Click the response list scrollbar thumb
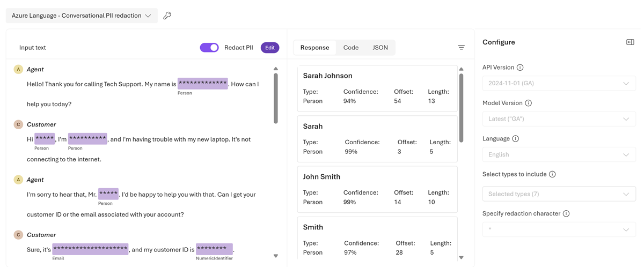 tap(462, 108)
